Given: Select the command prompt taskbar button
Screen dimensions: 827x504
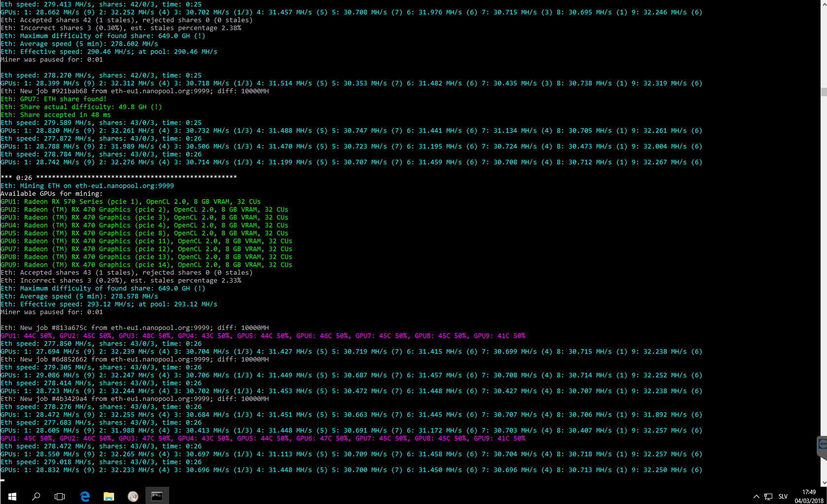Looking at the screenshot, I should click(x=157, y=496).
